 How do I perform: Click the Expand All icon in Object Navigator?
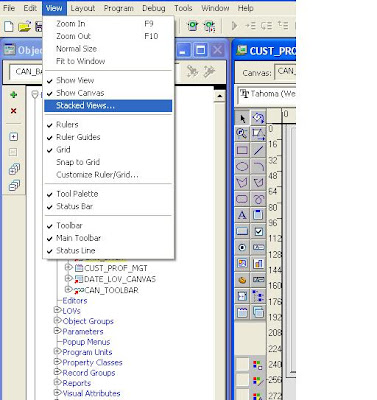(x=14, y=169)
